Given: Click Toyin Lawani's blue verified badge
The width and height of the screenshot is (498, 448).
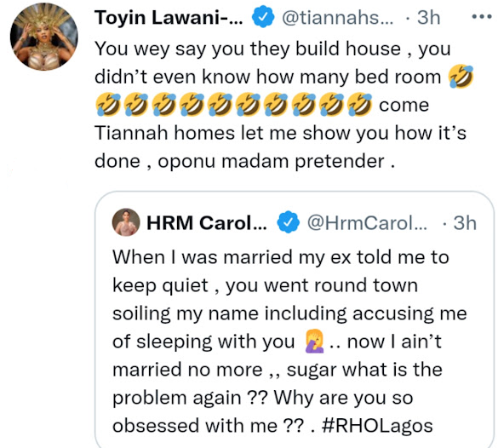Looking at the screenshot, I should pos(263,18).
